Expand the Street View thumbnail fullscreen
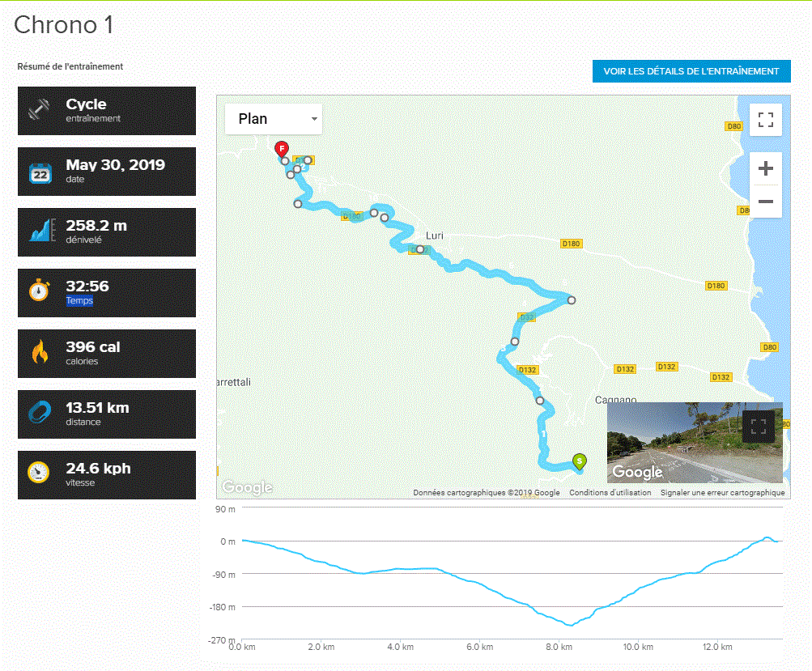 pyautogui.click(x=758, y=426)
